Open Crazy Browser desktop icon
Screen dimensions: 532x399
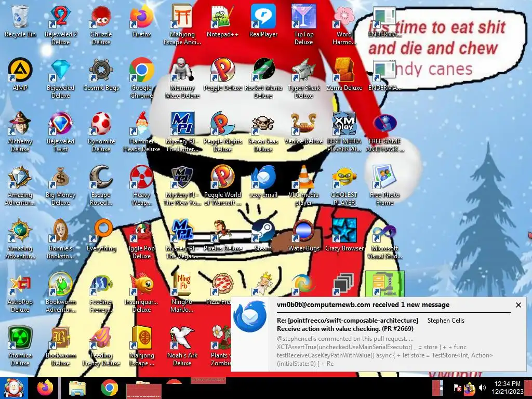344,235
